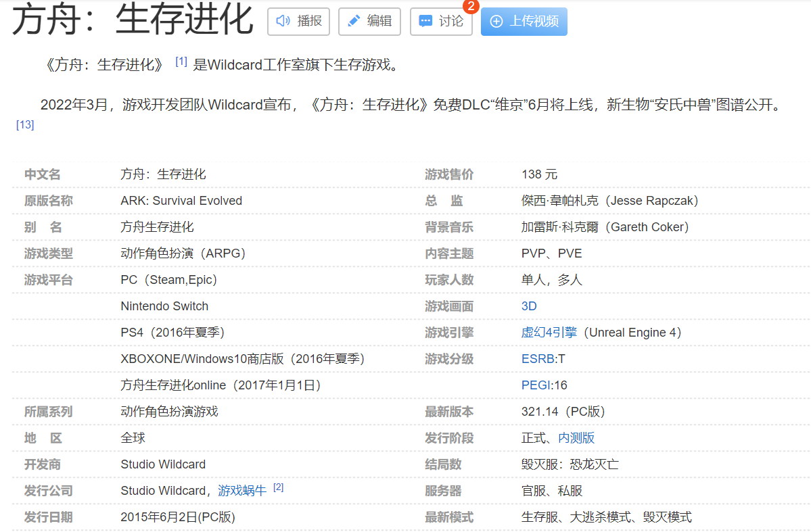Open reference [1] after the game title
The width and height of the screenshot is (811, 532).
[x=181, y=62]
